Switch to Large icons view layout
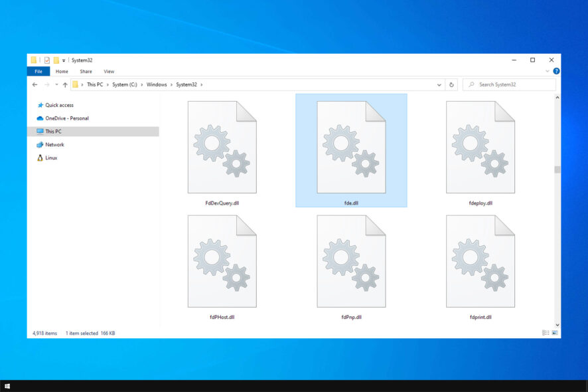 pyautogui.click(x=555, y=333)
